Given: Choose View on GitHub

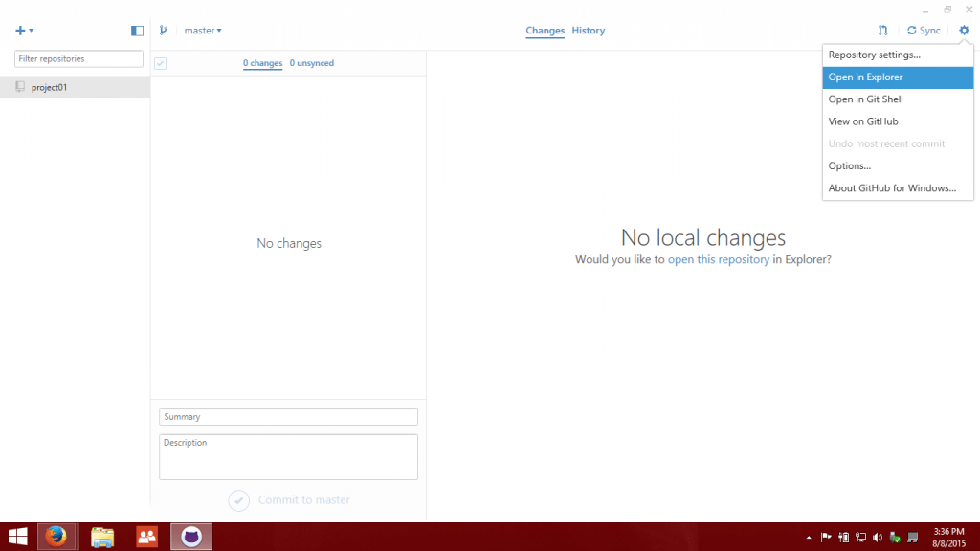Looking at the screenshot, I should click(898, 121).
